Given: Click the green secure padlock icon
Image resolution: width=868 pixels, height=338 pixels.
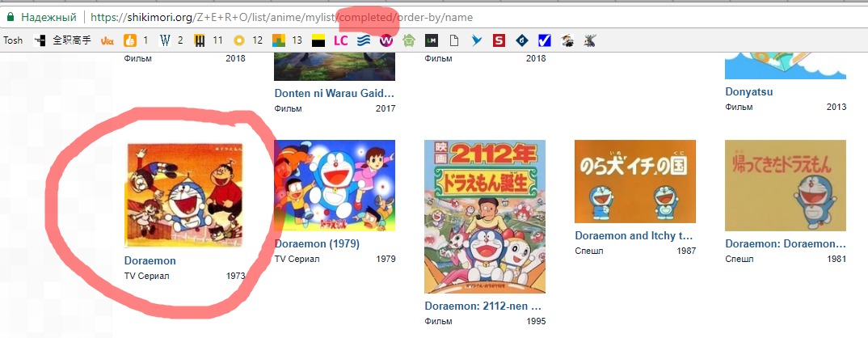Looking at the screenshot, I should (x=10, y=16).
